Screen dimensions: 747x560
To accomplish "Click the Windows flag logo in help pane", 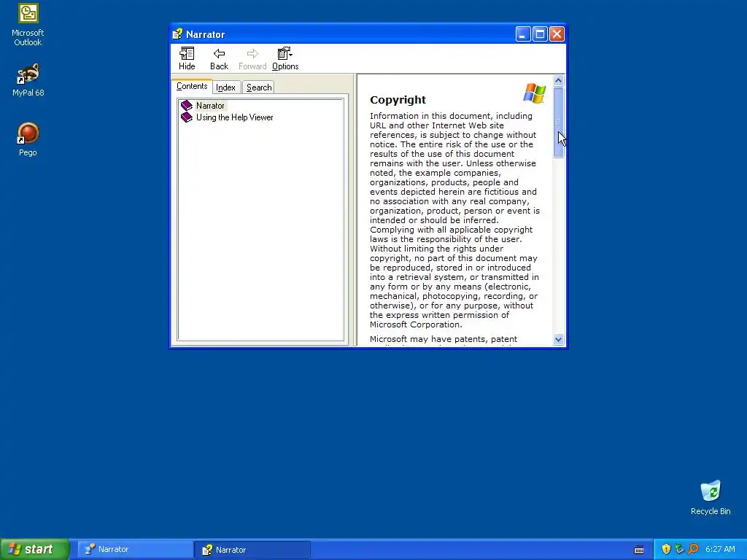I will pos(534,93).
